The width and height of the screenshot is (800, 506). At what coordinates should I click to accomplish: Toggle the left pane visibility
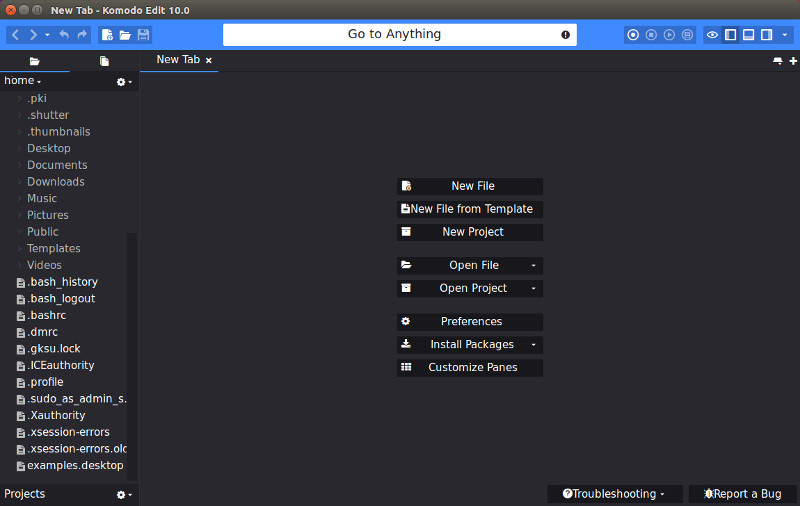[x=731, y=35]
